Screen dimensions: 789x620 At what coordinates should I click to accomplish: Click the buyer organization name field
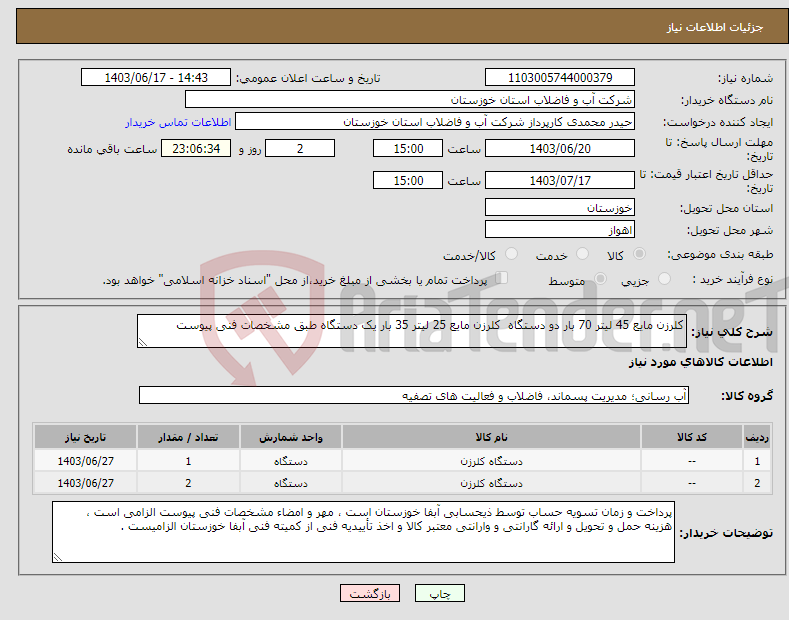point(410,100)
